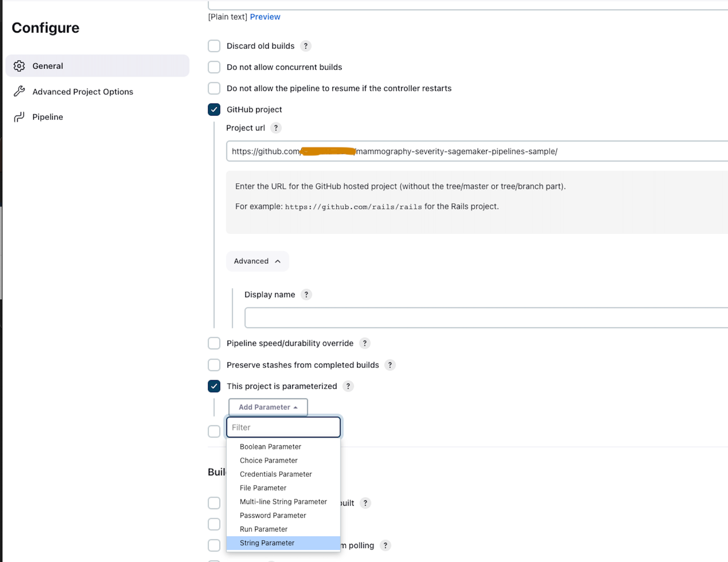Click the Pipeline icon in sidebar

(x=19, y=117)
